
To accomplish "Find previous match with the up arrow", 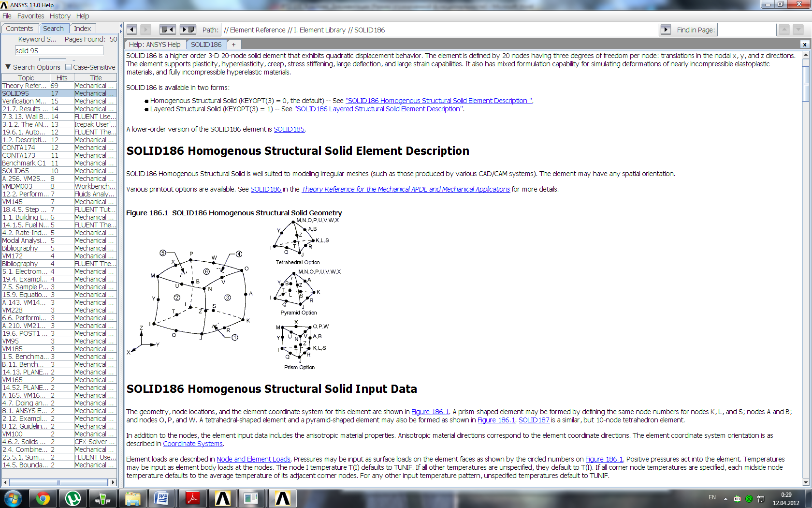I will pos(784,30).
